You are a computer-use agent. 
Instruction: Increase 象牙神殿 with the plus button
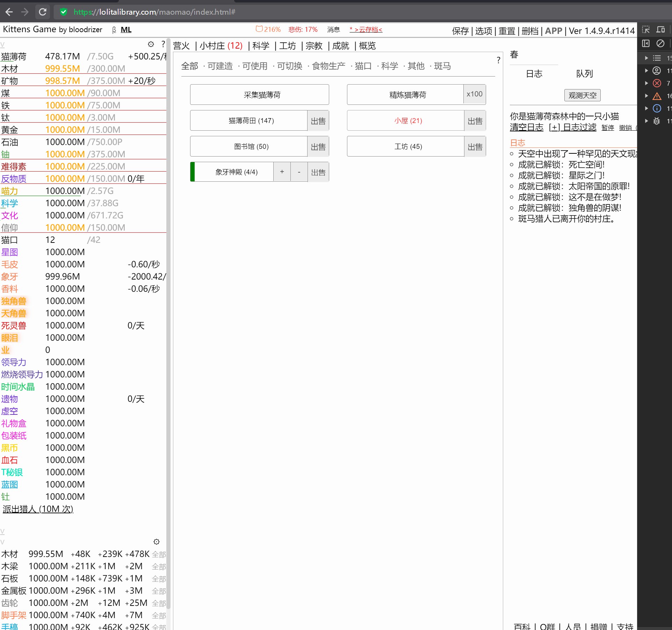click(x=282, y=172)
